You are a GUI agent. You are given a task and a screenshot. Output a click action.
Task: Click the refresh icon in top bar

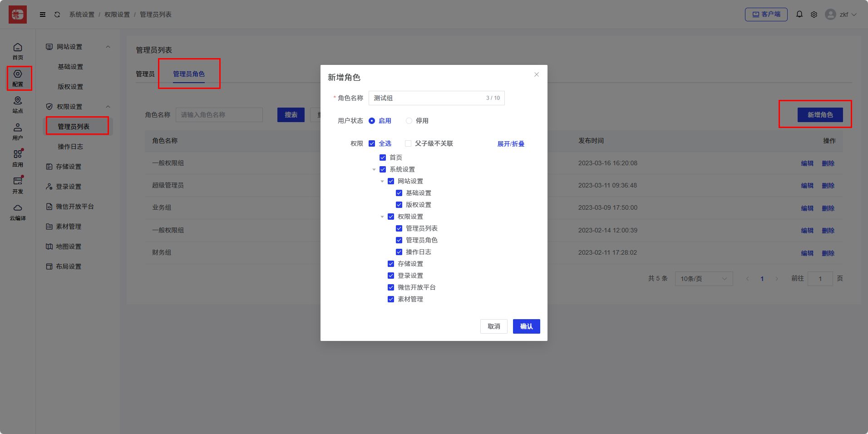(x=57, y=15)
